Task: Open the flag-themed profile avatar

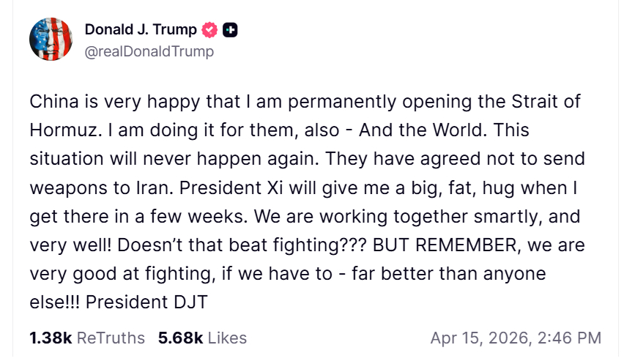Action: (51, 39)
